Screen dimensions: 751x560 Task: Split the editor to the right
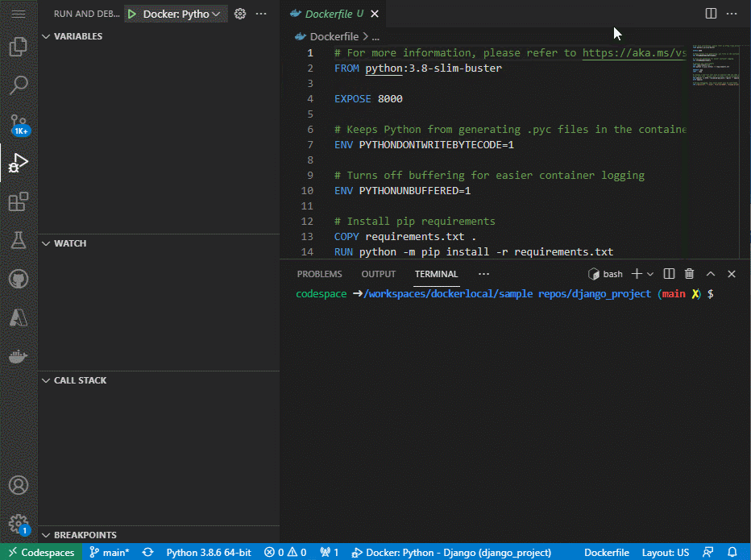(x=711, y=14)
